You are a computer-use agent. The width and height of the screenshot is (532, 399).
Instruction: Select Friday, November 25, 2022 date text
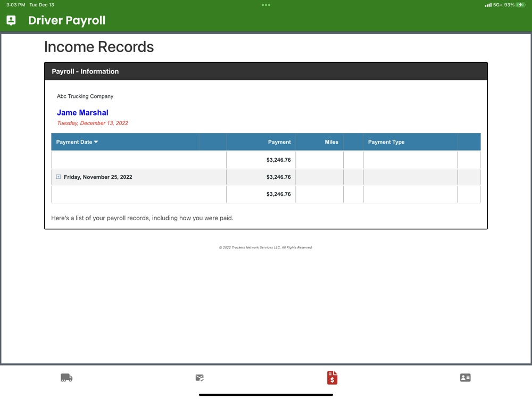click(x=98, y=177)
